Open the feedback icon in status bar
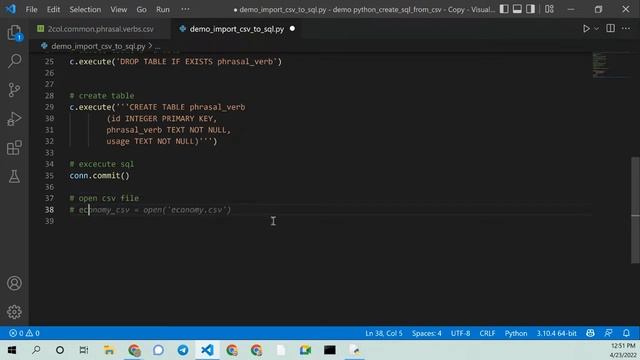640x360 pixels. (608, 333)
